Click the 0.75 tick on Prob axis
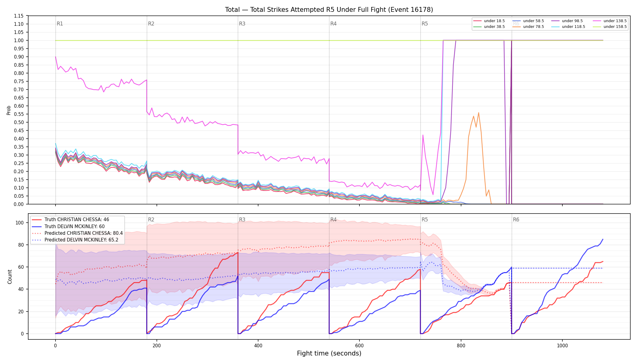 19,81
